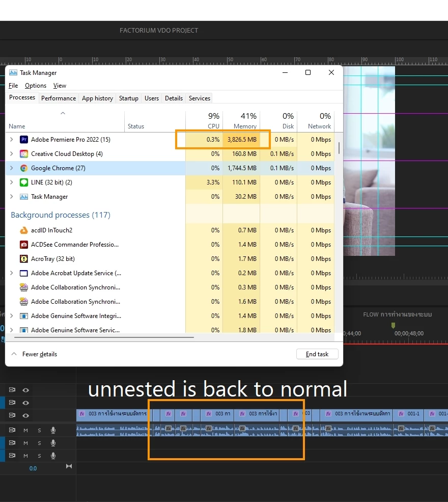Click the FLOW sequence tab in Premiere timeline

(x=397, y=314)
